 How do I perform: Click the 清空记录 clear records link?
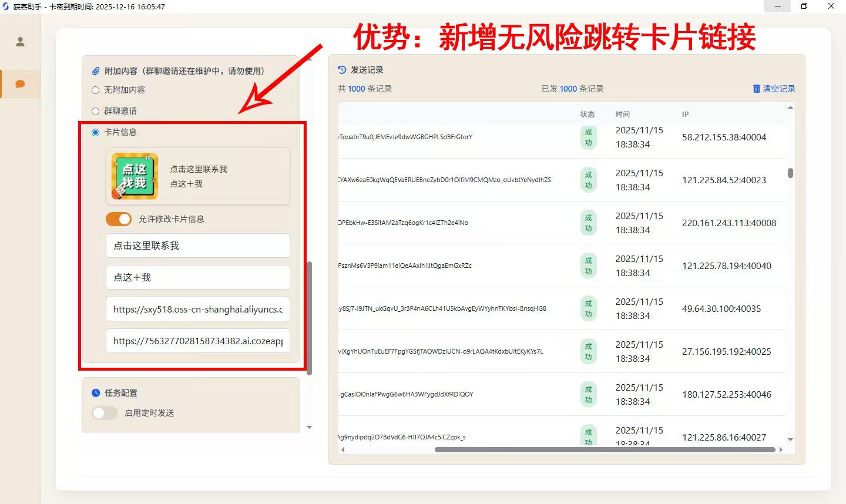[x=774, y=89]
